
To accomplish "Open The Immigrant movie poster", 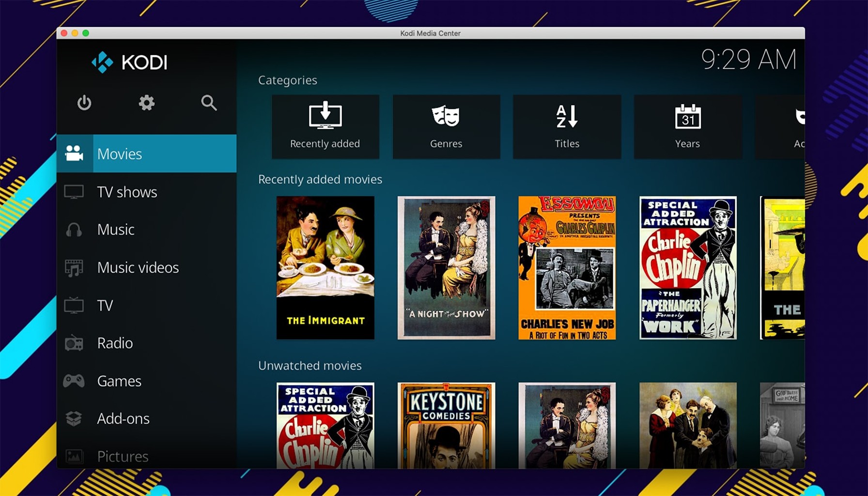I will point(325,267).
